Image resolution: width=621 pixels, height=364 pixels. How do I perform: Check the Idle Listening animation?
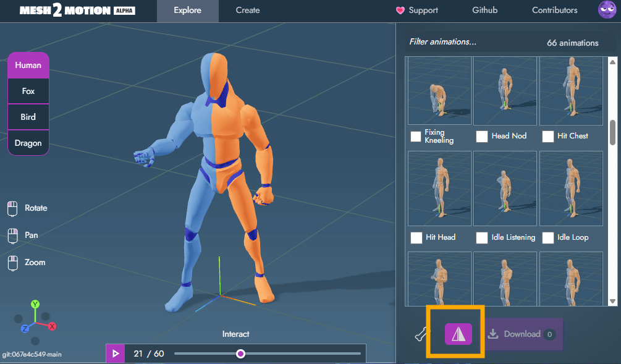[481, 238]
